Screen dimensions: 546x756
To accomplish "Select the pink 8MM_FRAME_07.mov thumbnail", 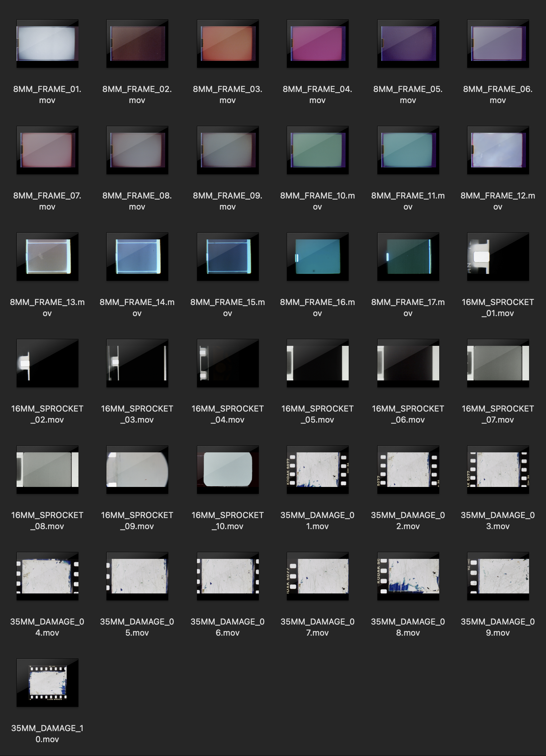I will (47, 150).
